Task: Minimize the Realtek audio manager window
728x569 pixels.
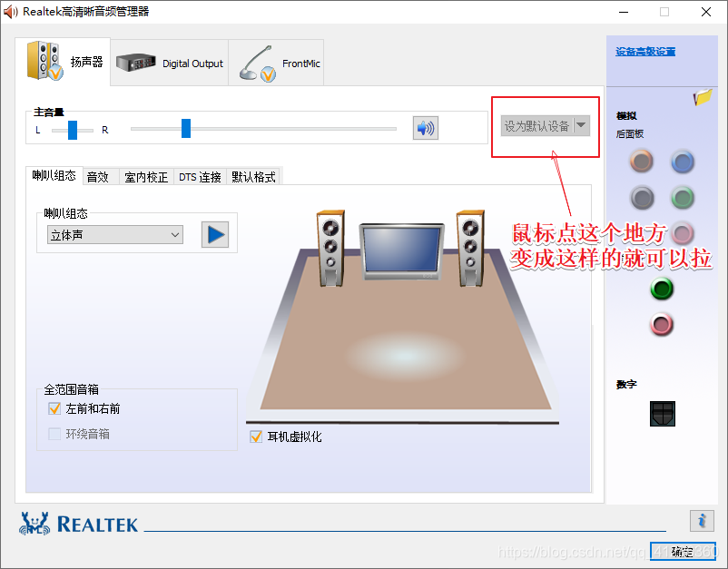Action: pyautogui.click(x=624, y=12)
